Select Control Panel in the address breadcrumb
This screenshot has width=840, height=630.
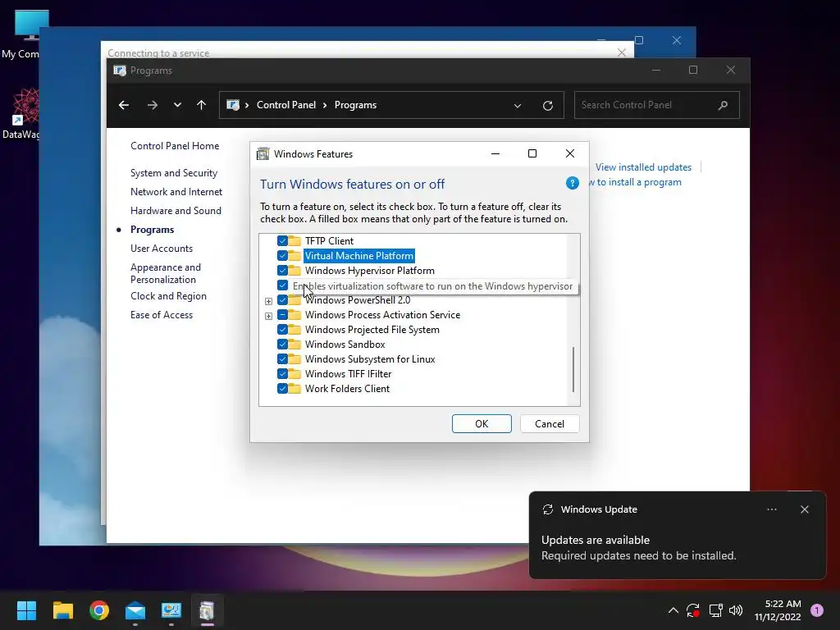[x=286, y=105]
